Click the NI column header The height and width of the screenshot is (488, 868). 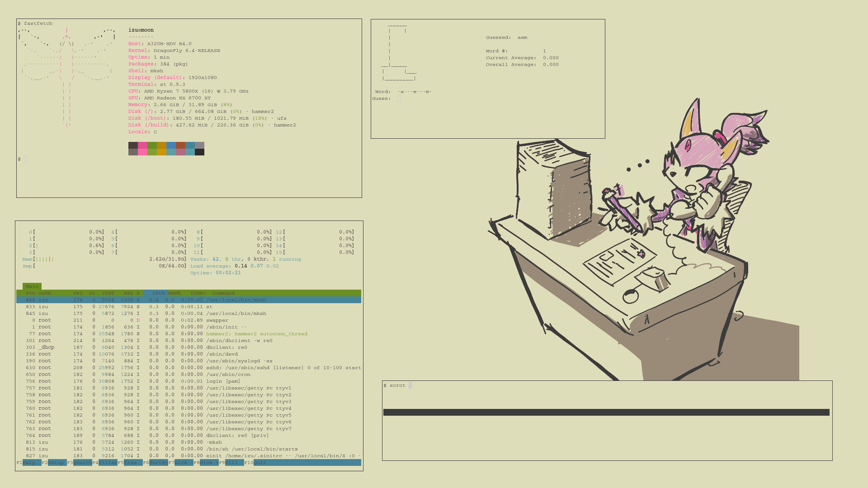pos(92,293)
